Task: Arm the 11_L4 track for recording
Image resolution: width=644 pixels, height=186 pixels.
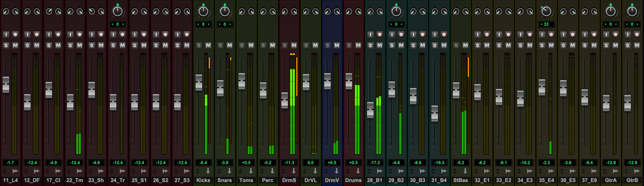Action: pos(15,34)
